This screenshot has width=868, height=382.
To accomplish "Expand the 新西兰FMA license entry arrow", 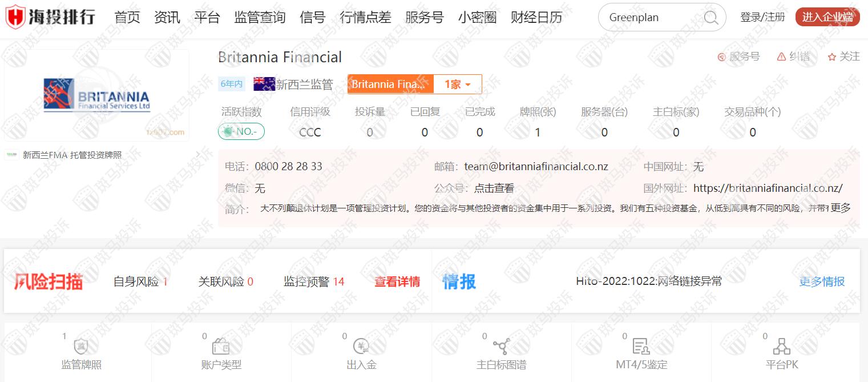I will pyautogui.click(x=197, y=155).
